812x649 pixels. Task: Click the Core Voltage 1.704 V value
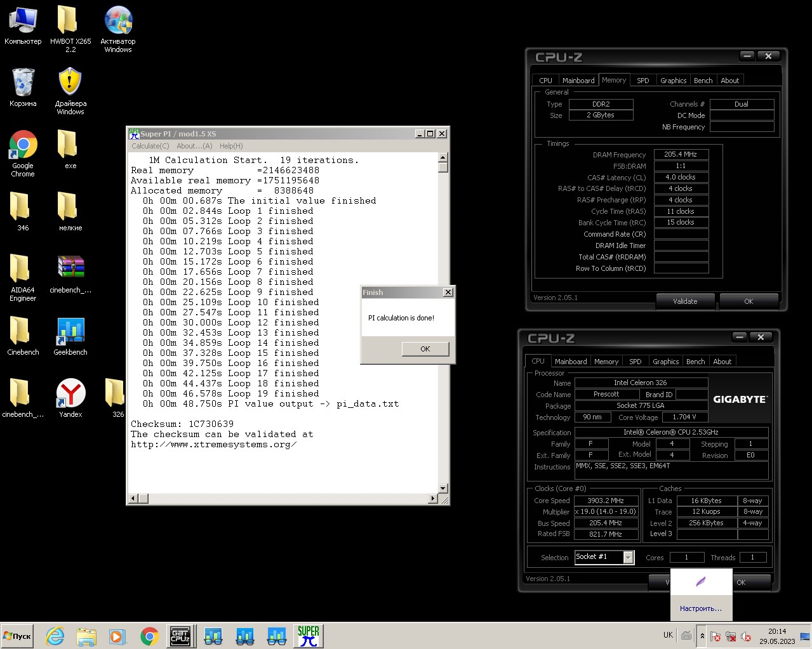coord(684,417)
